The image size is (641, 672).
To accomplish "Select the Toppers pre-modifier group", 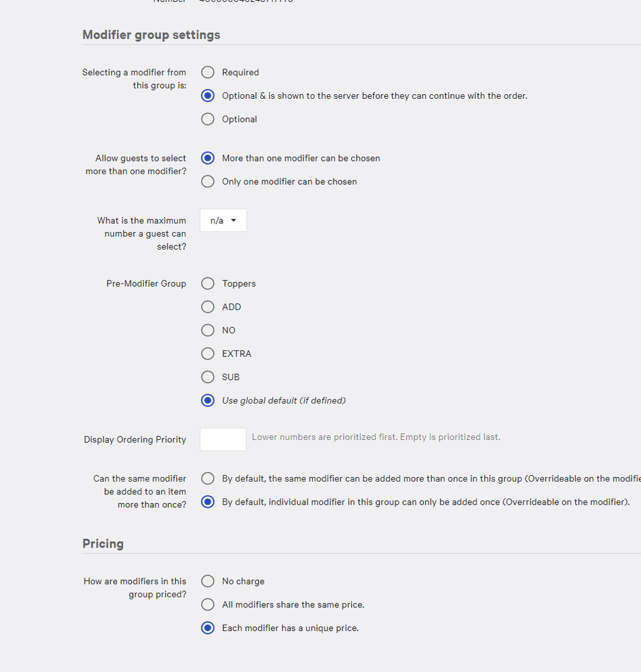I will [209, 284].
